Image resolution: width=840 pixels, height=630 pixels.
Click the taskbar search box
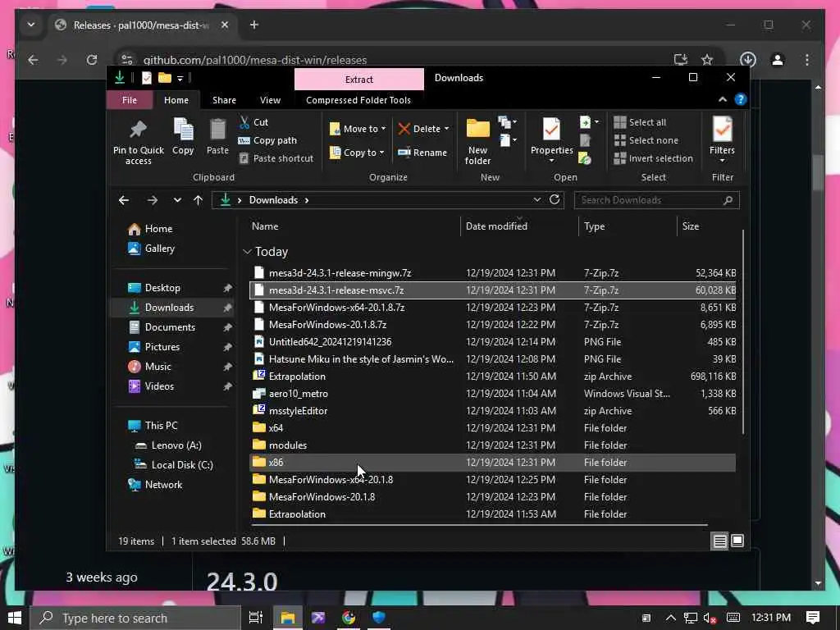point(135,618)
